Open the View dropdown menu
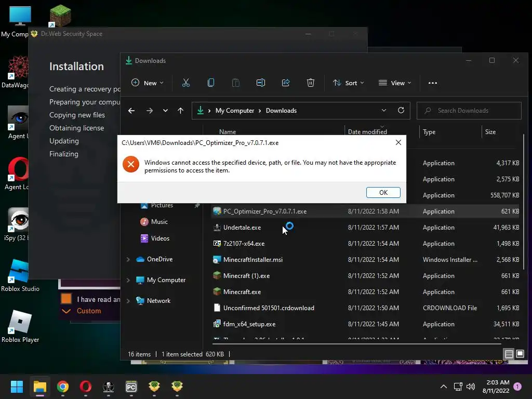The image size is (532, 399). click(x=395, y=83)
